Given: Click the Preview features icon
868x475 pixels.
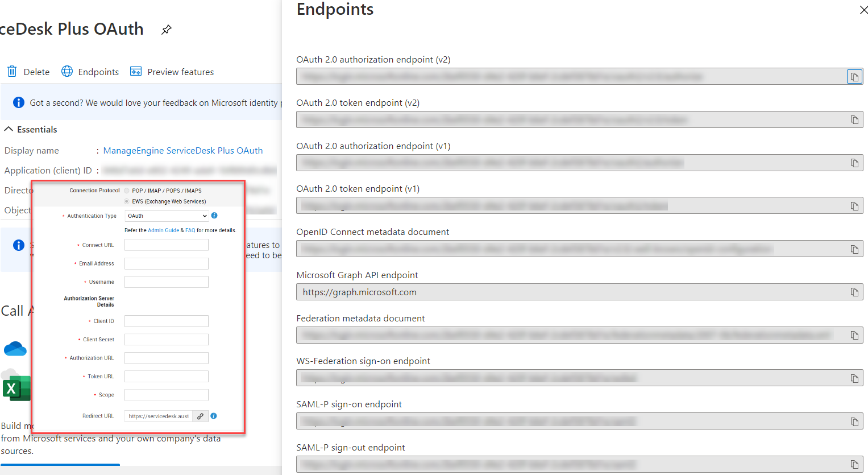Looking at the screenshot, I should [136, 72].
